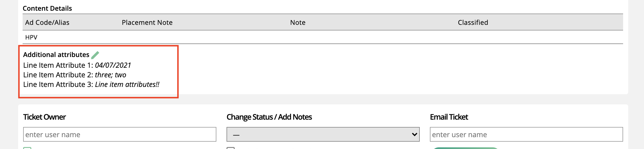Click the "three; two" attribute value
Screen dimensions: 644x149
[x=110, y=75]
